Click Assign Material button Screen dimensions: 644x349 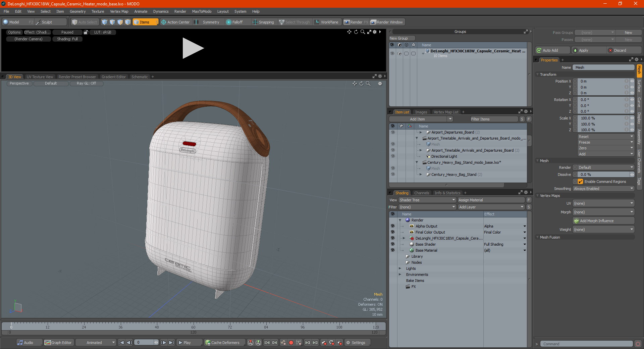[x=491, y=200]
